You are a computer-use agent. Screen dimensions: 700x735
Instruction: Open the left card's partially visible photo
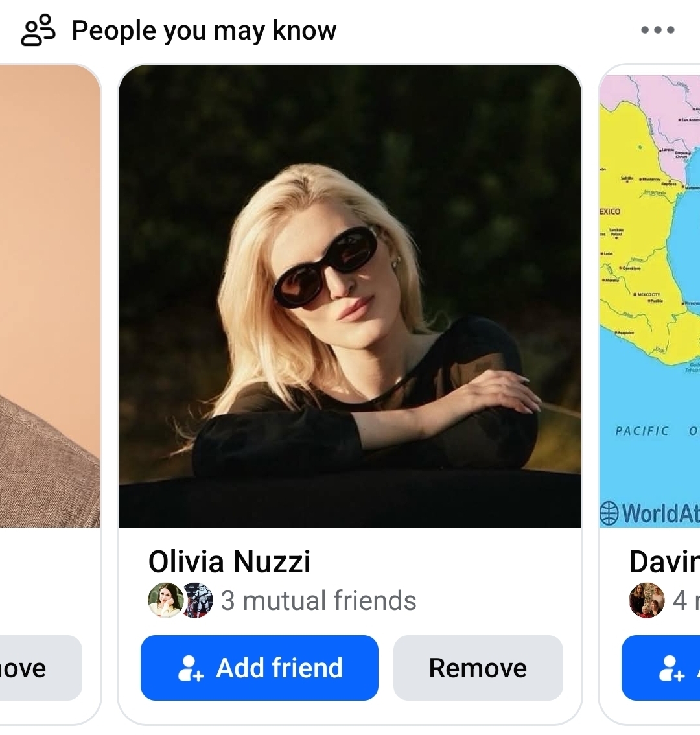click(x=49, y=296)
